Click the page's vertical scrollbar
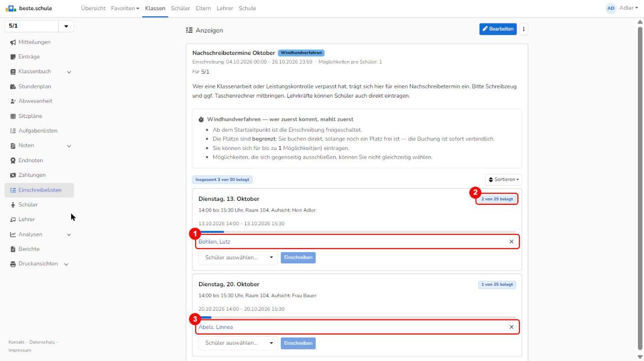Screen dimensions: 644x361 pos(640,188)
